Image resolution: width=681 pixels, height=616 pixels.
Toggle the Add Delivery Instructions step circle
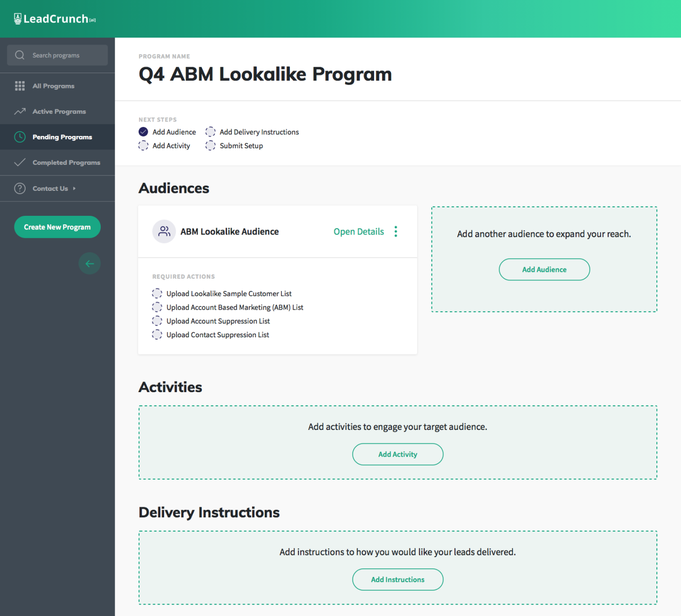click(210, 132)
